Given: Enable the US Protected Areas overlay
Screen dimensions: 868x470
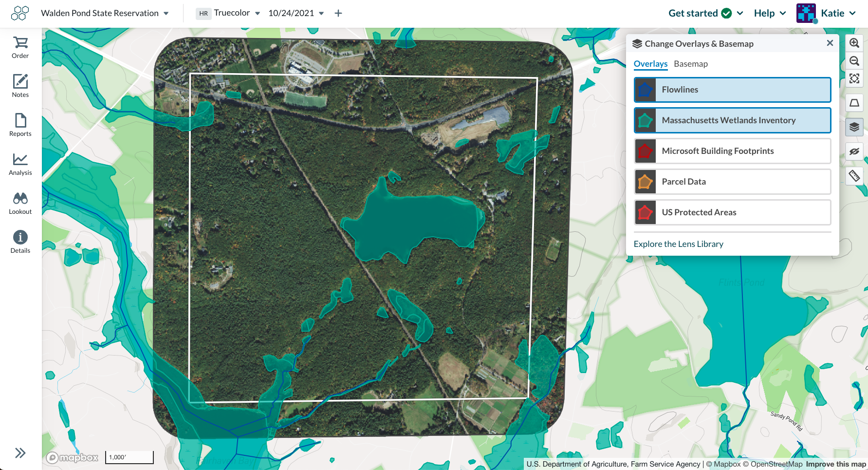Looking at the screenshot, I should pos(732,212).
